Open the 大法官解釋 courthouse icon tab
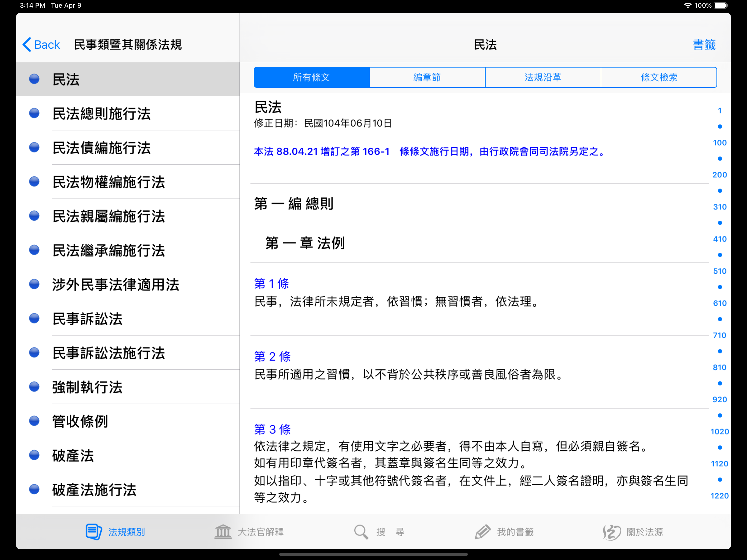 click(x=223, y=532)
